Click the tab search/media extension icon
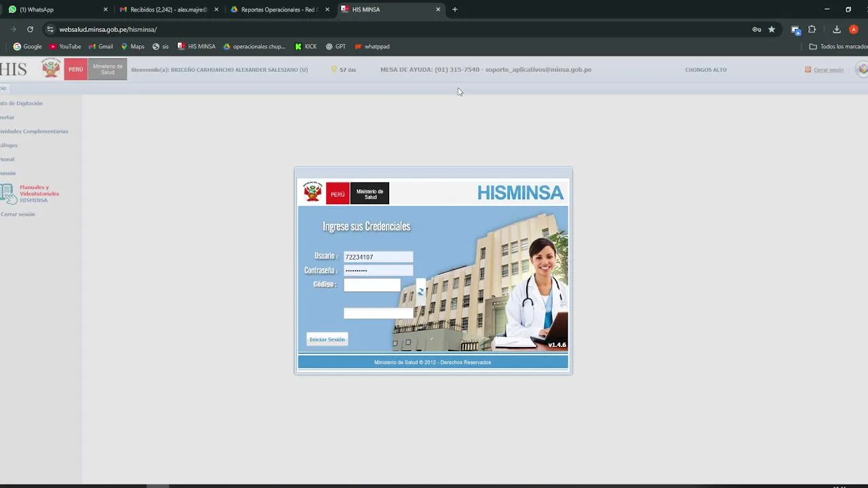 (796, 29)
